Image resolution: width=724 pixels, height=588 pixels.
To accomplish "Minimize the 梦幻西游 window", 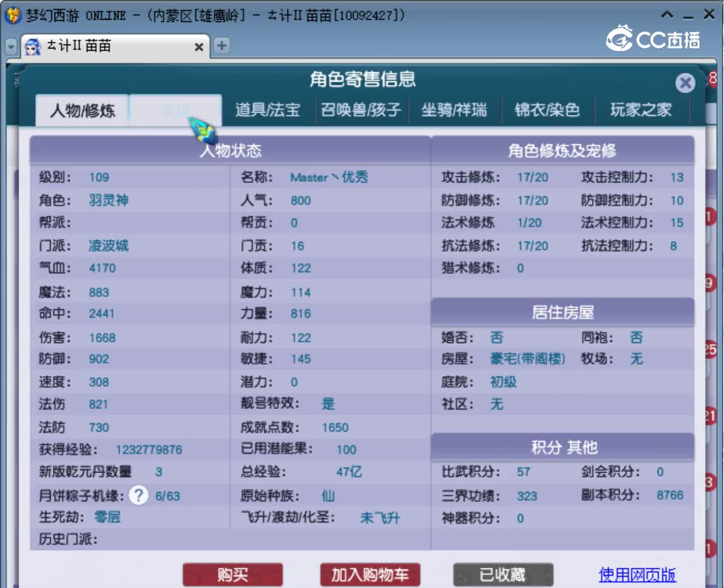I will (x=688, y=16).
